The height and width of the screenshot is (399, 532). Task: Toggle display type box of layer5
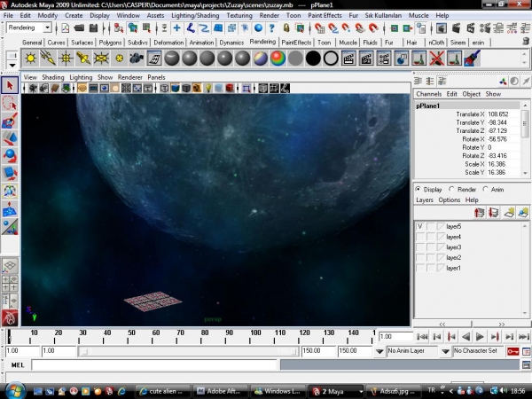pos(431,226)
